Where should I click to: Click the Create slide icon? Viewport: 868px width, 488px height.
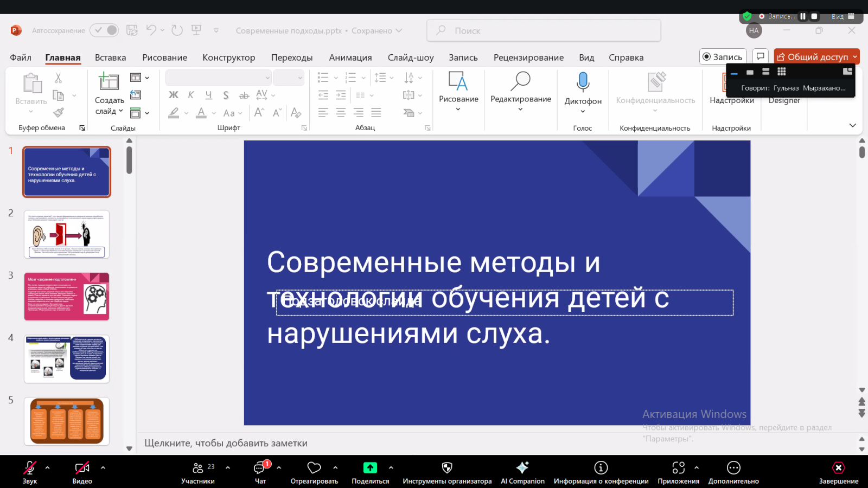click(108, 82)
